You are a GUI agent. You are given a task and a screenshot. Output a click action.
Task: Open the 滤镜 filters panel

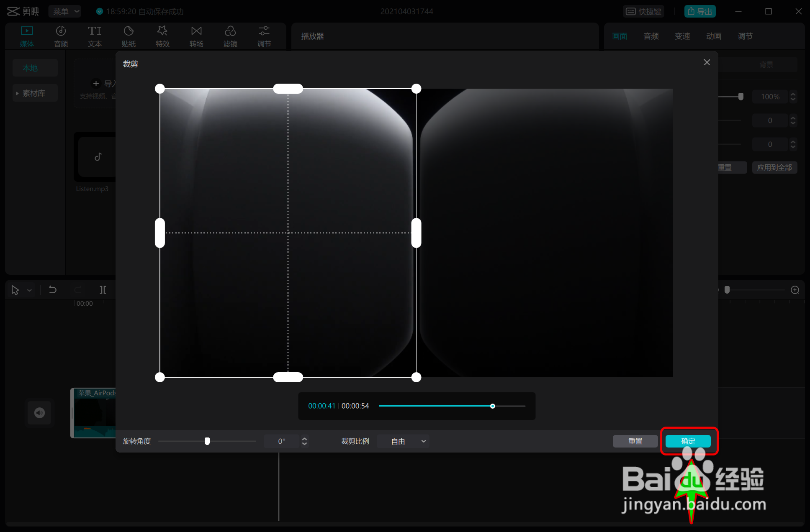coord(230,36)
